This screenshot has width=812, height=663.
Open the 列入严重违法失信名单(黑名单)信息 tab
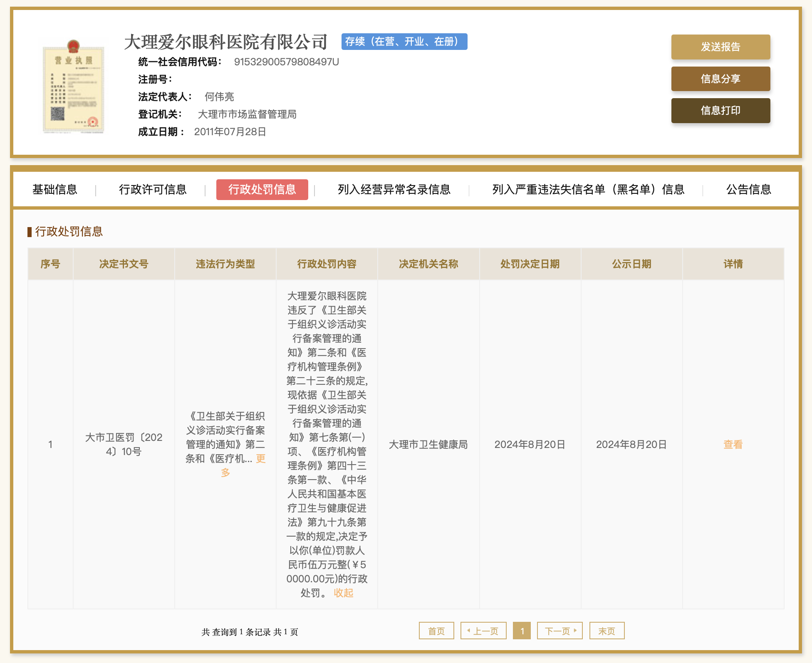[588, 190]
